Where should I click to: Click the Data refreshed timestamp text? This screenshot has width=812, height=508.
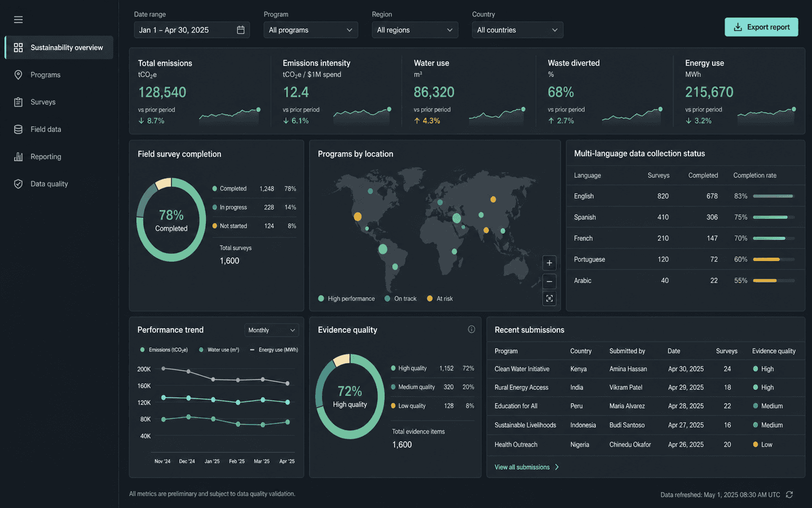[x=720, y=494]
